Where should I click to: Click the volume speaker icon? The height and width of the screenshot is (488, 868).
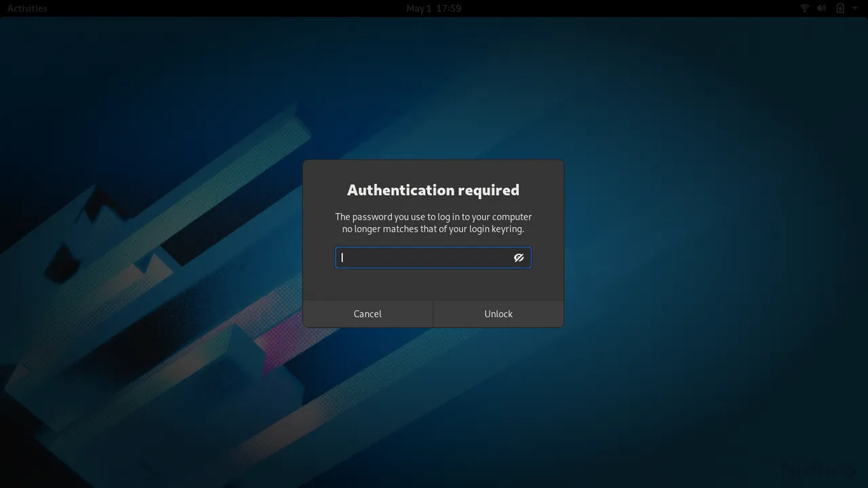coord(823,8)
